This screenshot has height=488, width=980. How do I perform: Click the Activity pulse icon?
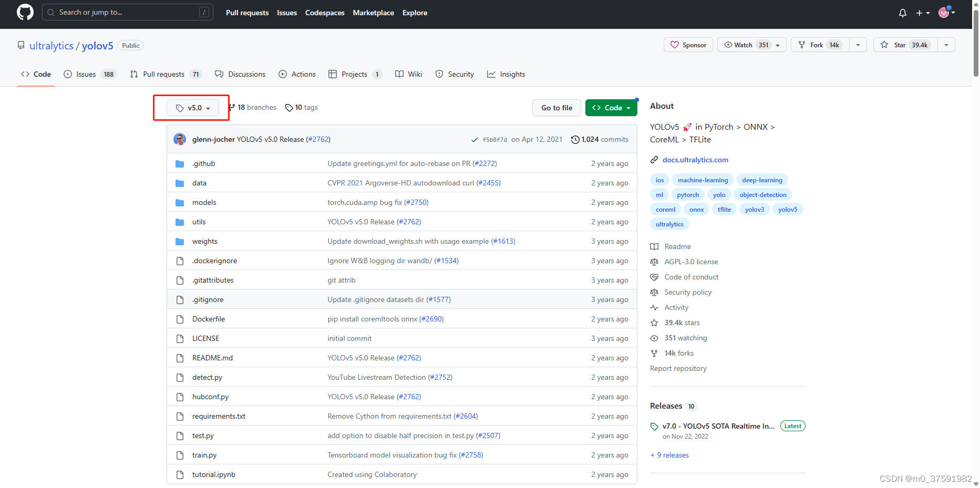coord(654,307)
